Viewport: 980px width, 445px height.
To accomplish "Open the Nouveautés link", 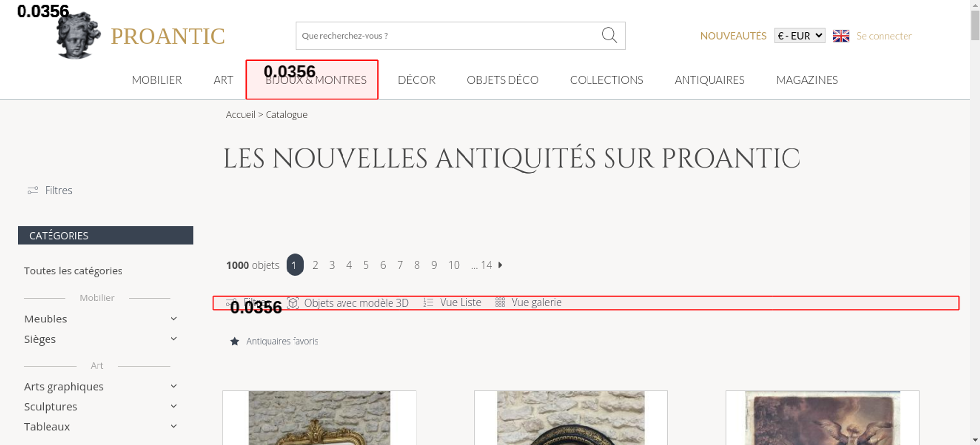I will [733, 36].
